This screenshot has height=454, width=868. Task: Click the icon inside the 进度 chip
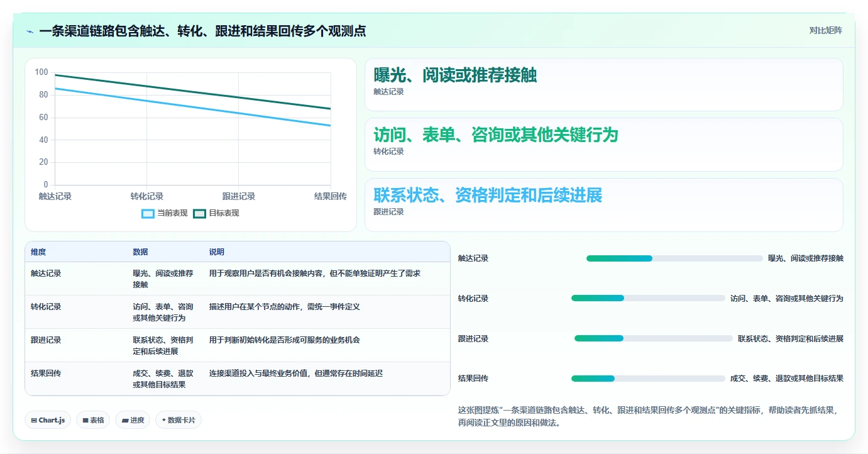click(x=124, y=420)
